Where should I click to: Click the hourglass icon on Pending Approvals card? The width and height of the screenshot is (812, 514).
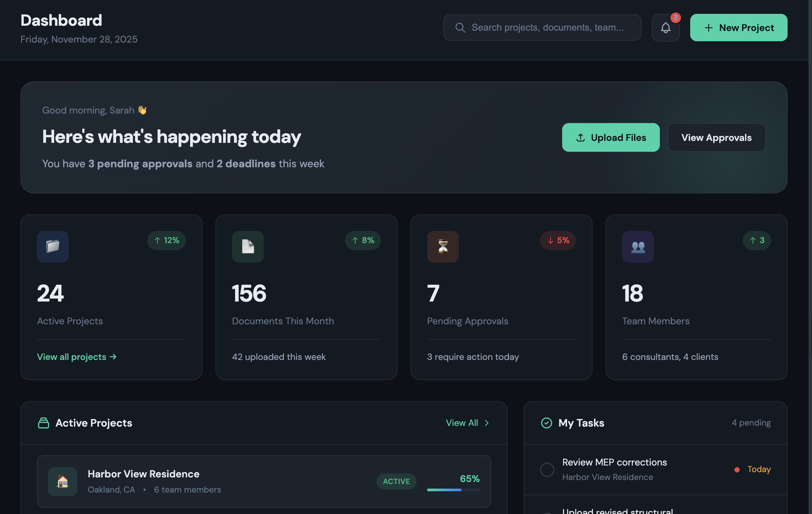[442, 246]
